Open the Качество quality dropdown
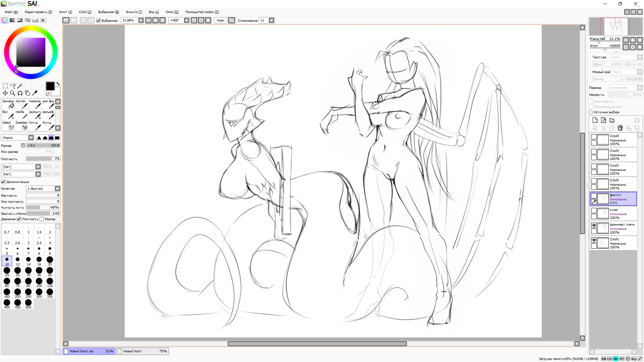644x362 pixels. click(x=58, y=189)
